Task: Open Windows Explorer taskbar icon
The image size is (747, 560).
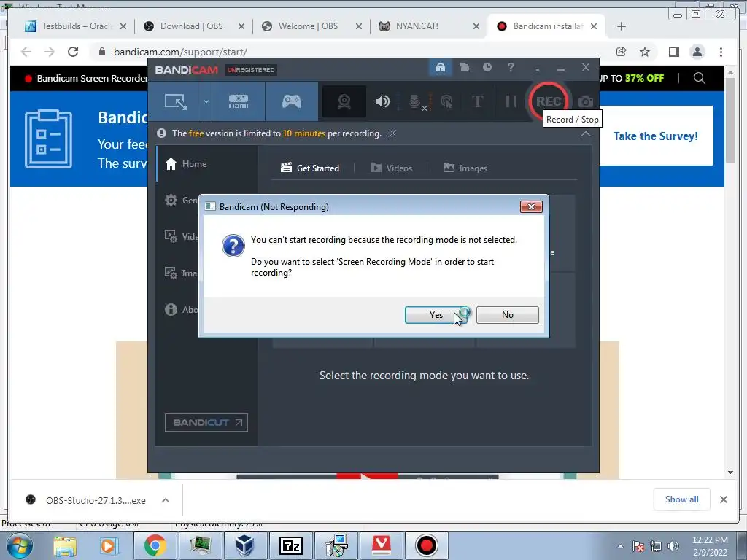Action: pos(65,545)
